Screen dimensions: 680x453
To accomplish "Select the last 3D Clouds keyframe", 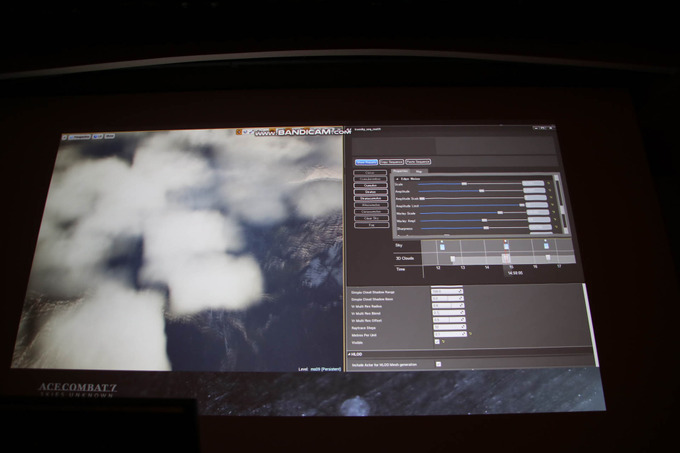I will coord(548,258).
